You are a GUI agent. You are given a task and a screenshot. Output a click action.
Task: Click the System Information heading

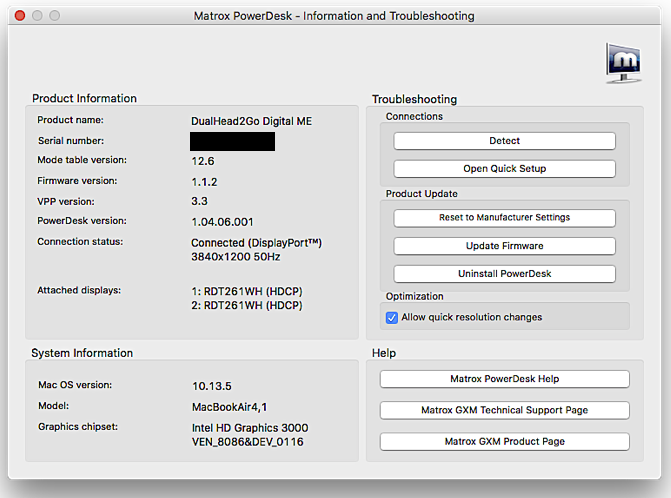82,353
